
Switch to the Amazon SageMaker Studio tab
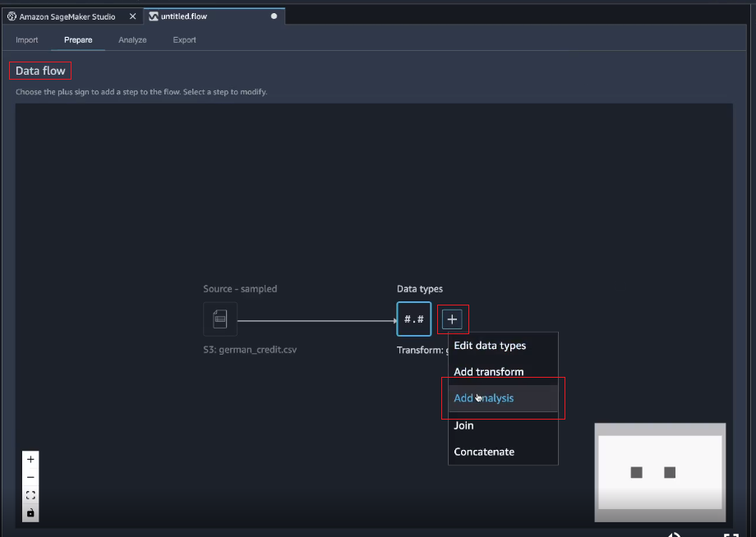click(x=67, y=16)
